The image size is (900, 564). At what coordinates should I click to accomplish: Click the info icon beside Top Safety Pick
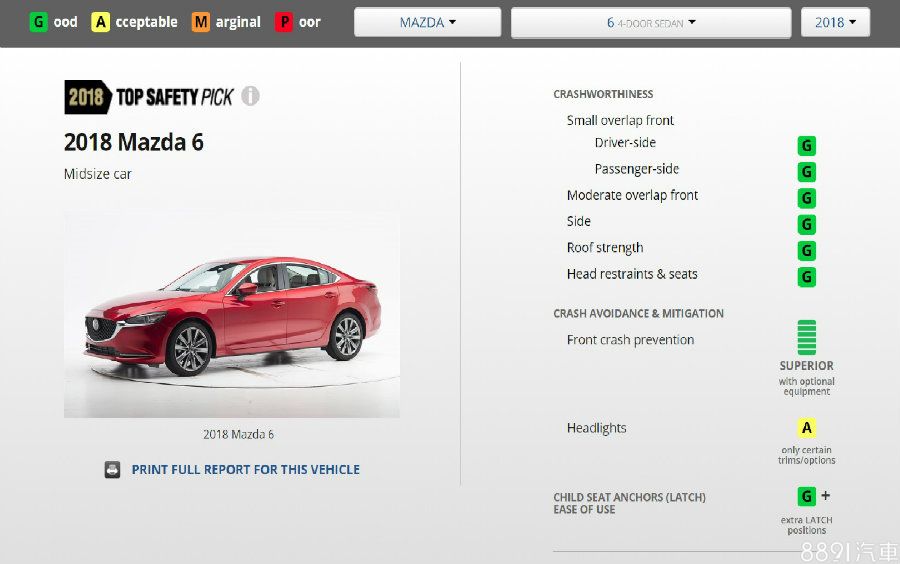coord(250,96)
